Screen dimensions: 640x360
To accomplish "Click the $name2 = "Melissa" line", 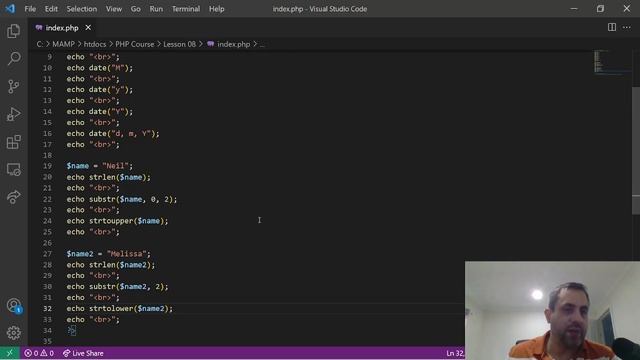I will [109, 253].
